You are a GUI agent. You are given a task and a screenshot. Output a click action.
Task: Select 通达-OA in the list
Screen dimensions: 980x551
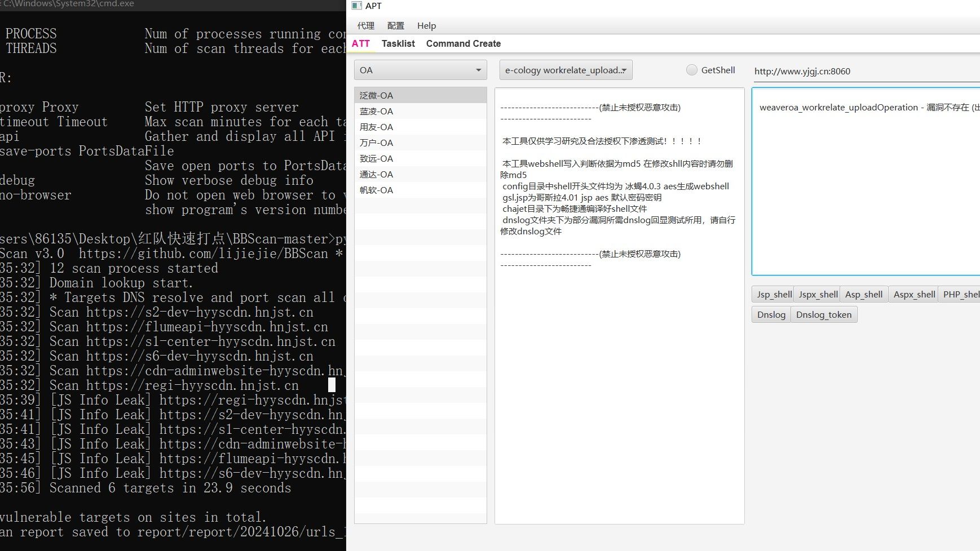(x=420, y=174)
